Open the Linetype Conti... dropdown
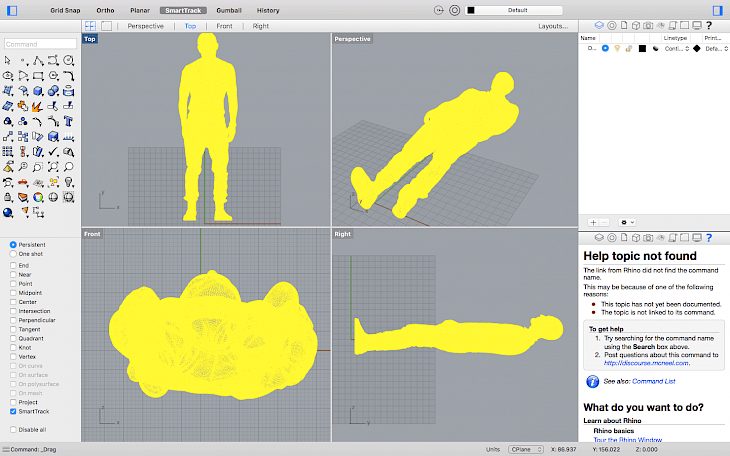The width and height of the screenshot is (730, 456). [x=676, y=48]
